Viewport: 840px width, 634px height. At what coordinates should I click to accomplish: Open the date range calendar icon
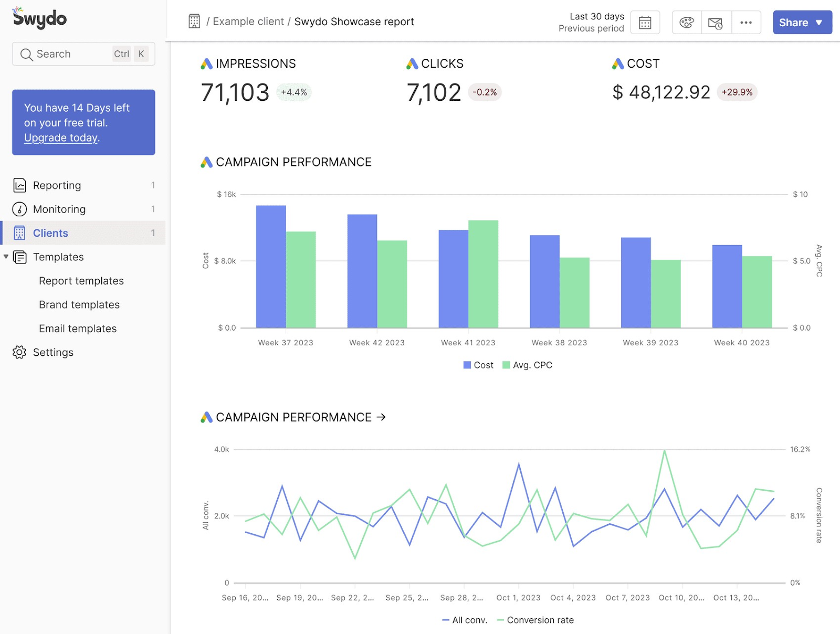[x=645, y=22]
